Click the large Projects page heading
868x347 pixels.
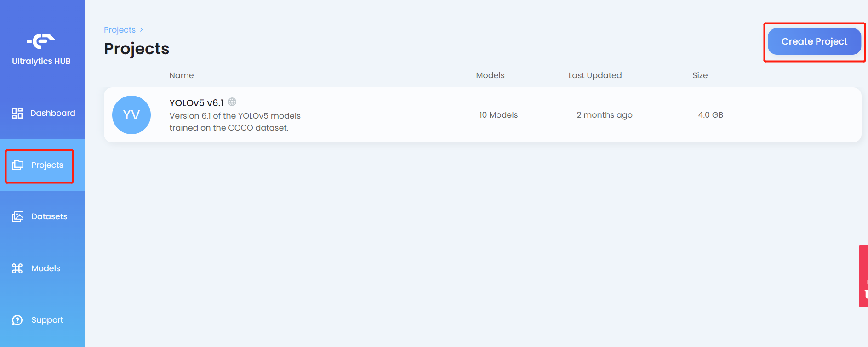(x=137, y=49)
